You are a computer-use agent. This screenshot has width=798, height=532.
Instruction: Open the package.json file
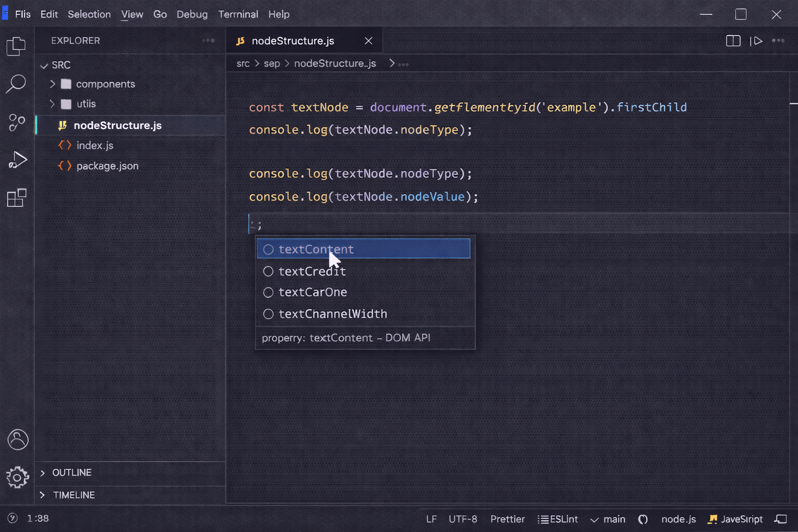[x=108, y=166]
